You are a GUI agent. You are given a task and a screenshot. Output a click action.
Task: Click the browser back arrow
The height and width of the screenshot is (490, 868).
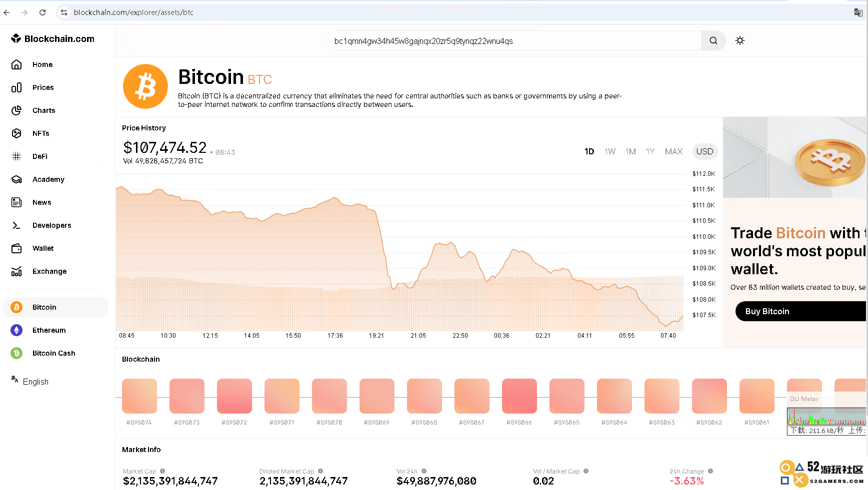click(x=6, y=12)
